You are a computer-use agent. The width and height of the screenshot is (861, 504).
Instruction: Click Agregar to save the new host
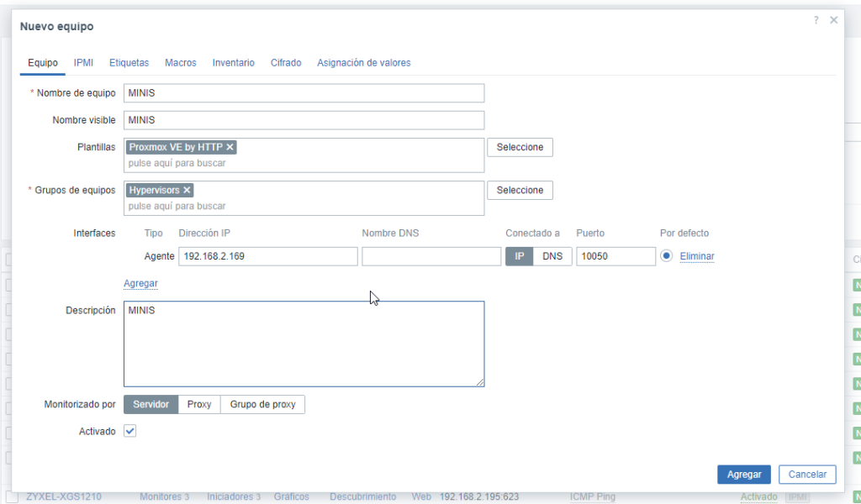click(743, 474)
